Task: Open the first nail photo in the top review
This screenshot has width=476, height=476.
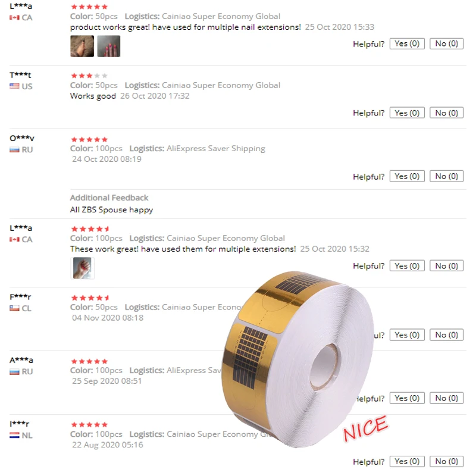Action: pyautogui.click(x=82, y=46)
